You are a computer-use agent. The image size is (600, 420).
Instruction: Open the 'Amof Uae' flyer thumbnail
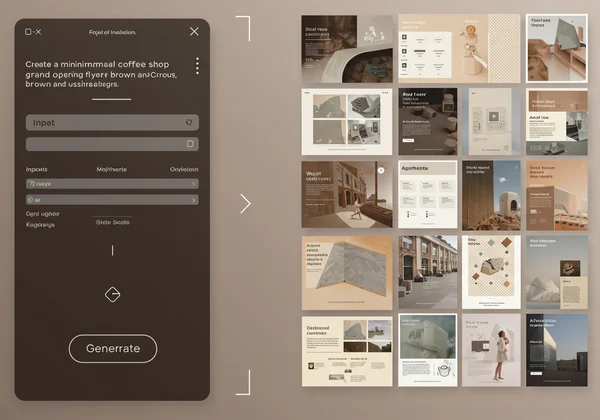pyautogui.click(x=557, y=122)
